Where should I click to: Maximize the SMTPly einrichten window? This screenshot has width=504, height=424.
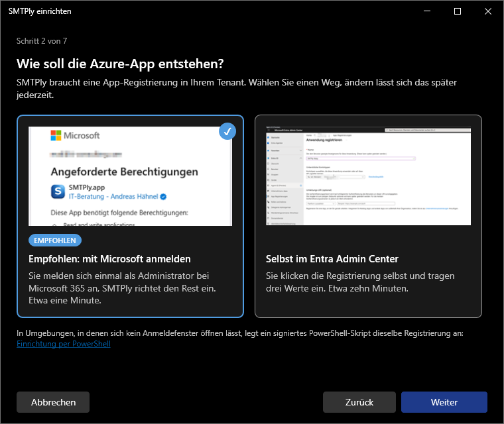458,11
